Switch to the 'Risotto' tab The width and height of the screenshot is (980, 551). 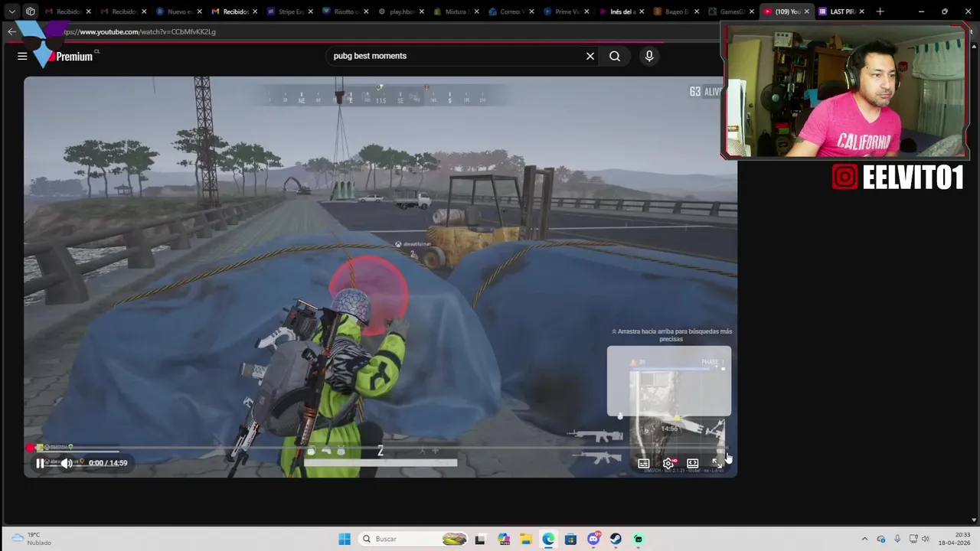click(344, 11)
